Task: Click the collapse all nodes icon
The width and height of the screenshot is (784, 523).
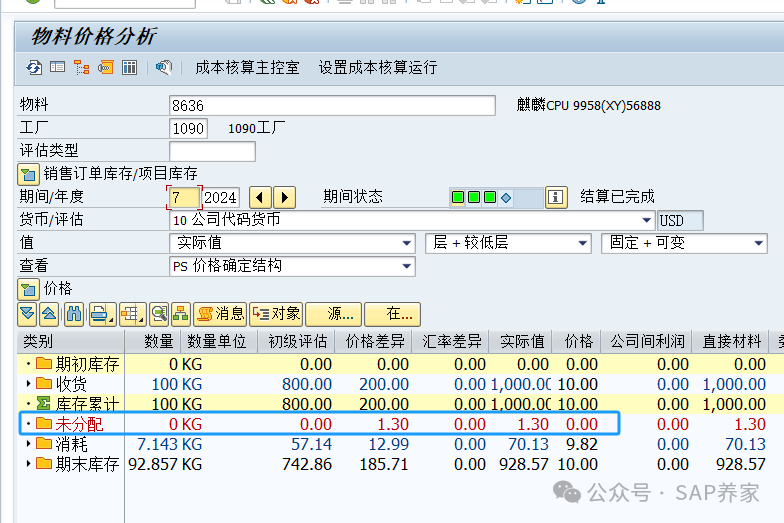Action: [49, 314]
